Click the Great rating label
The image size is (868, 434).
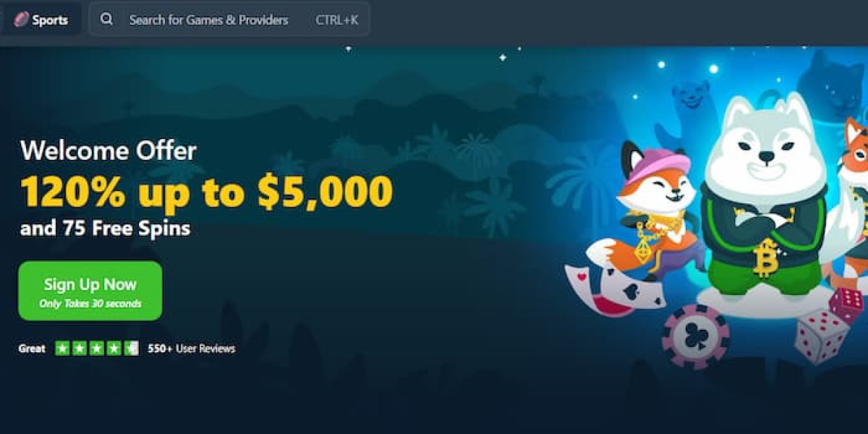(32, 349)
